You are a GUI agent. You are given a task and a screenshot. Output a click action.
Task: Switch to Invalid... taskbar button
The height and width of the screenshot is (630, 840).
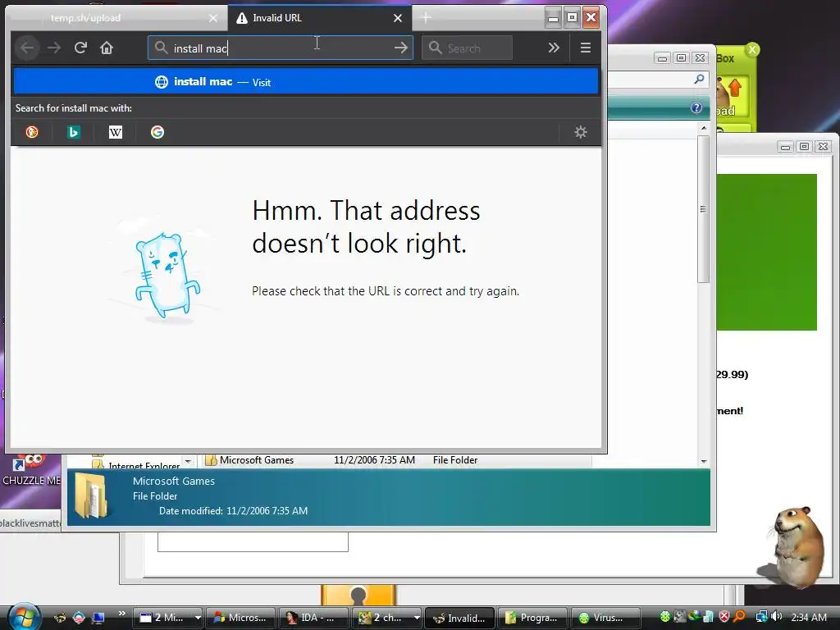459,618
